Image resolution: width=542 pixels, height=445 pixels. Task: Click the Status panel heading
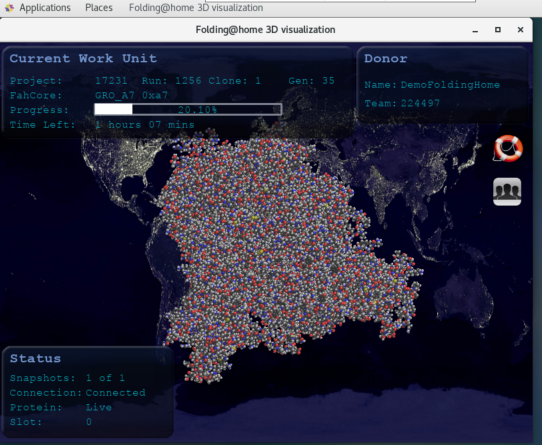click(35, 358)
